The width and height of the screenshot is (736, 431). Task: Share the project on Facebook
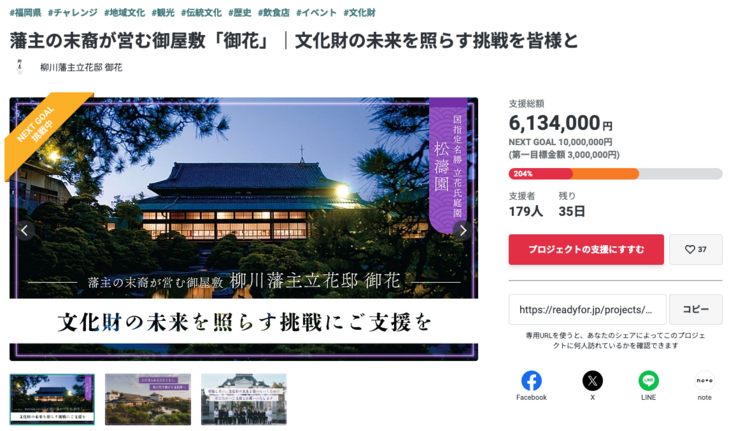[531, 381]
